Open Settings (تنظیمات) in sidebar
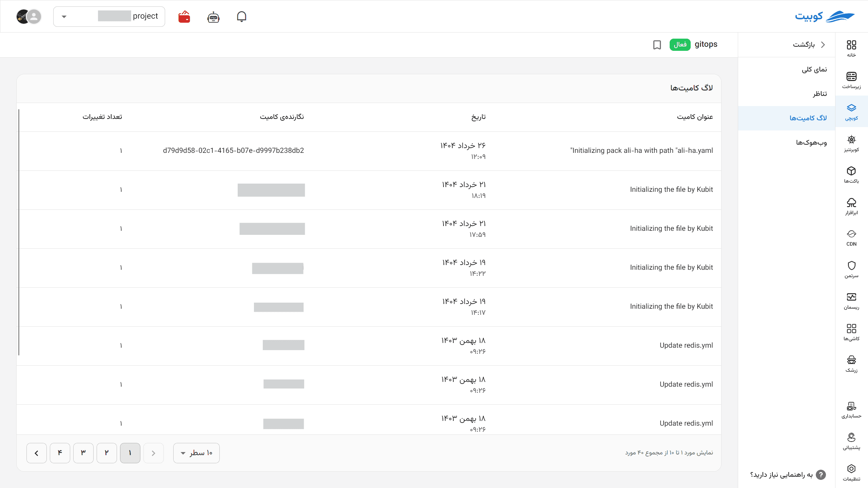Screen dimensions: 868x488 pyautogui.click(x=851, y=472)
